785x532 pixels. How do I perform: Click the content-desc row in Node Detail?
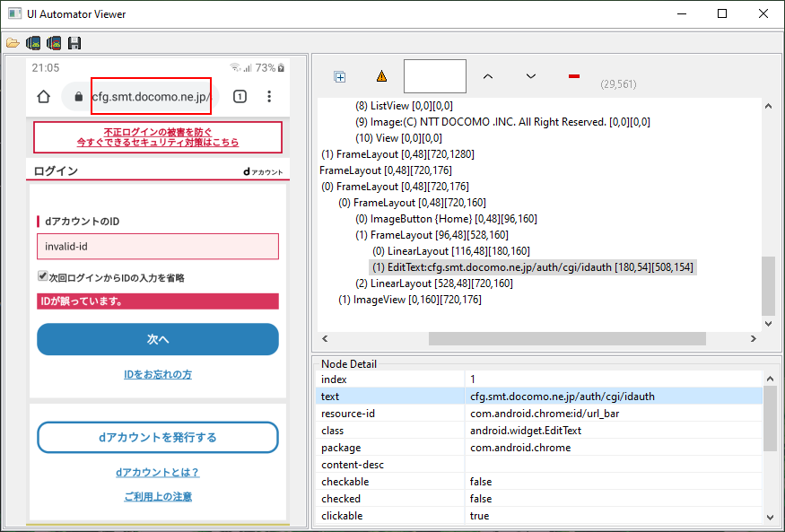tap(539, 465)
